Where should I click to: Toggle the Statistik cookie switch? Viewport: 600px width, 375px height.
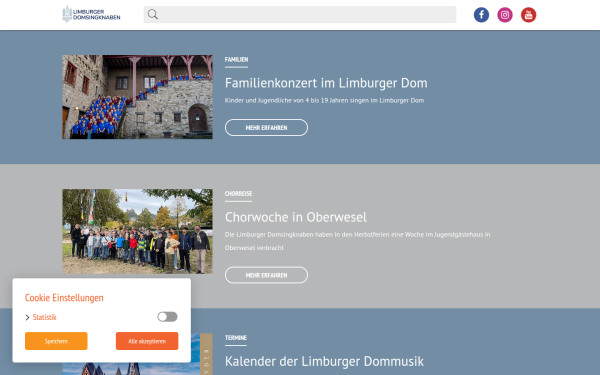point(167,316)
